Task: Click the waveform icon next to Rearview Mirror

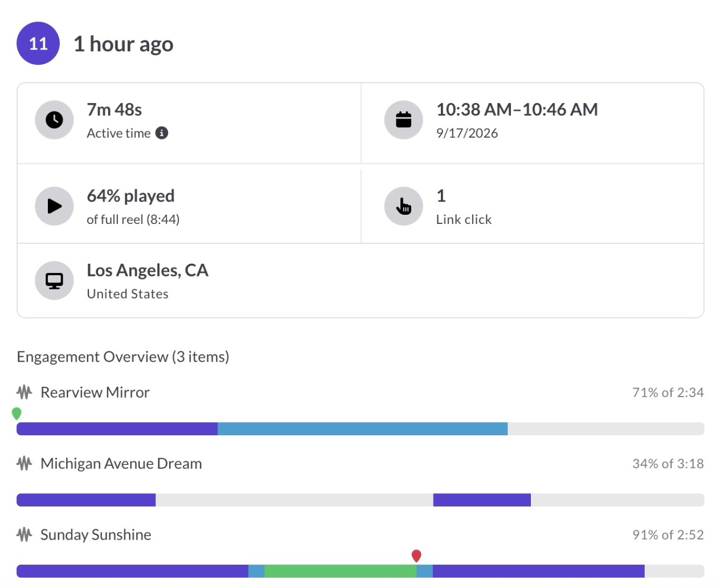Action: click(x=24, y=392)
